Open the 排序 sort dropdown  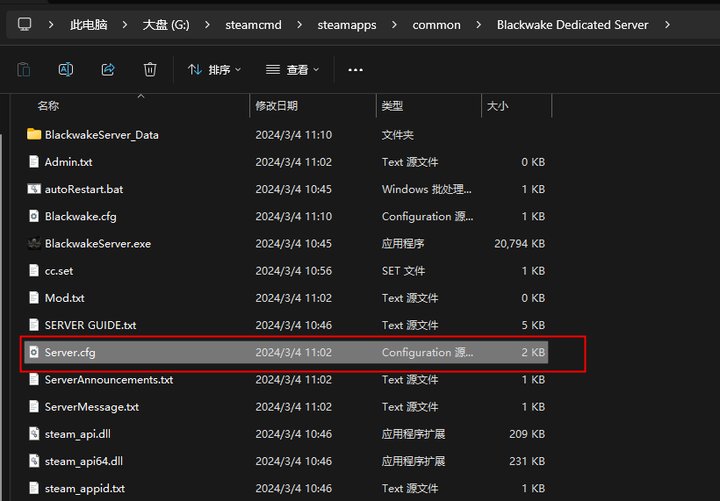tap(214, 70)
